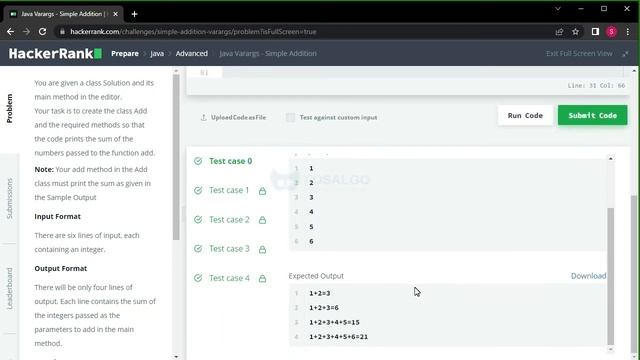Screen dimensions: 640x360
Task: Select the Leaderboard side tab
Action: [x=9, y=288]
